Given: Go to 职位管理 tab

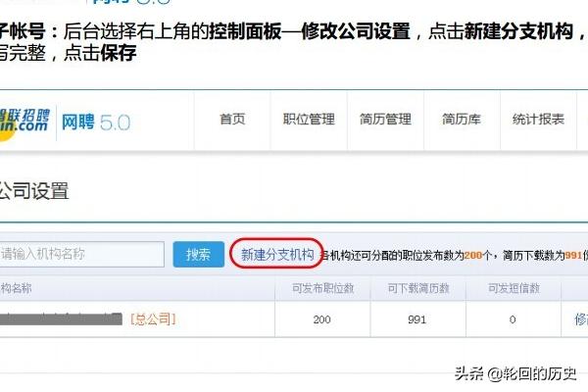Looking at the screenshot, I should coord(309,120).
